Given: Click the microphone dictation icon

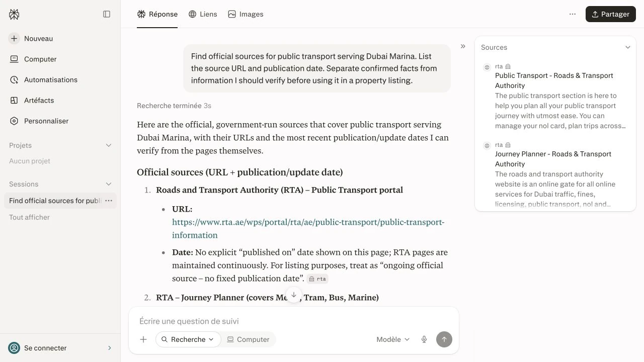Looking at the screenshot, I should coord(424,339).
